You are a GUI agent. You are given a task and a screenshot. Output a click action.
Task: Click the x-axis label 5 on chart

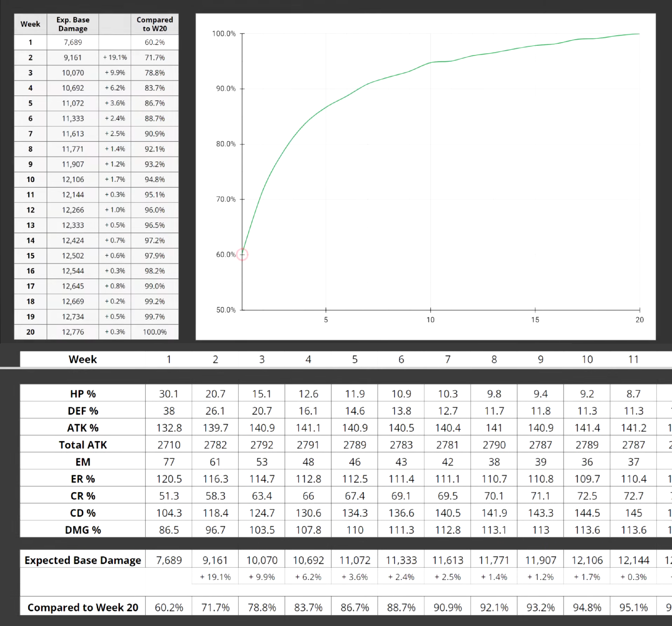(x=326, y=320)
